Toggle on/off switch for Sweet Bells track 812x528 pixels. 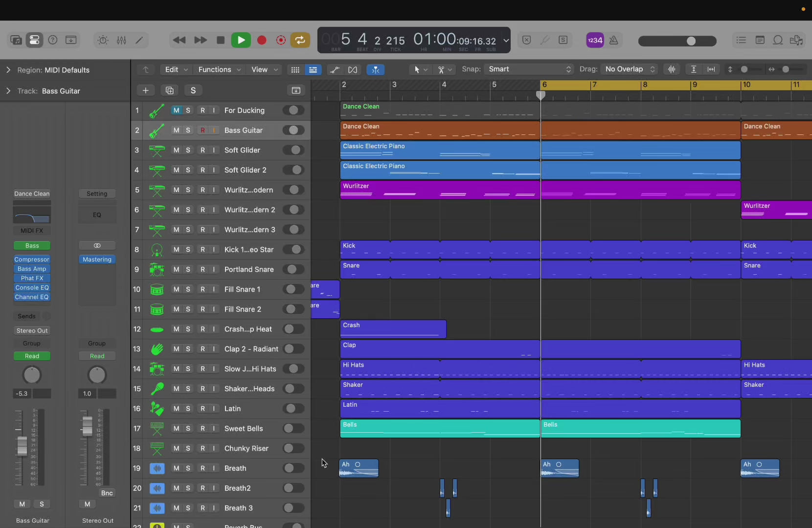293,429
